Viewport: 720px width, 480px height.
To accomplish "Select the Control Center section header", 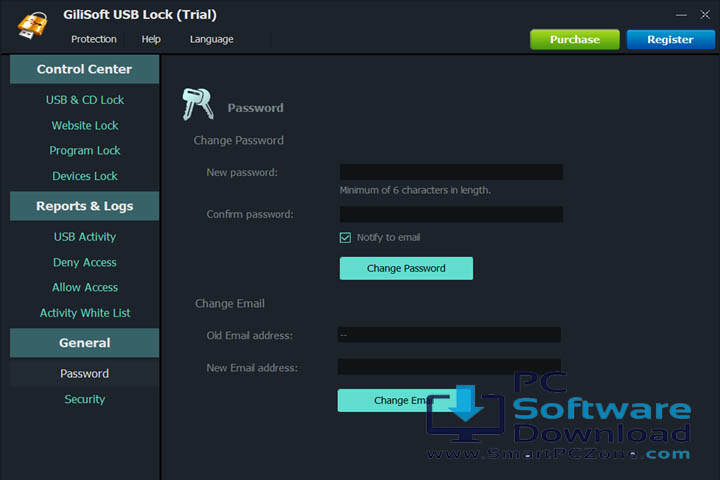I will [84, 69].
